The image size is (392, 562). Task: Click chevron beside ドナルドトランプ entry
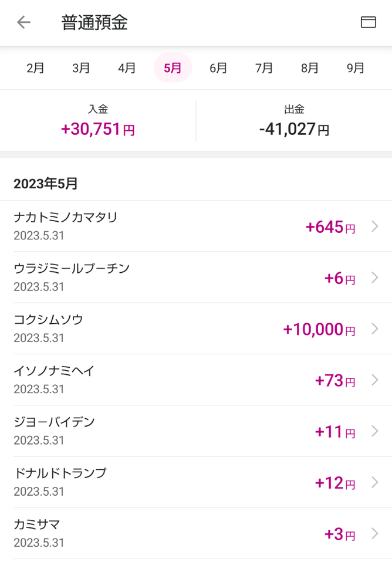[376, 482]
